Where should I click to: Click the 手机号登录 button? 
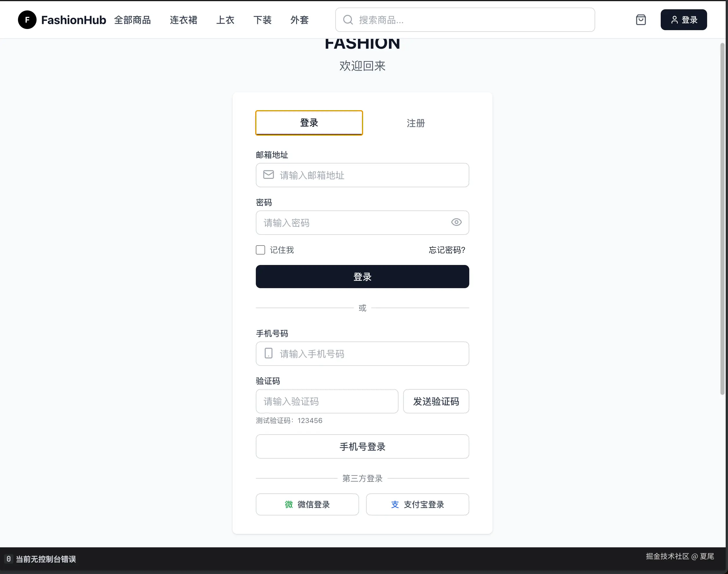(362, 446)
